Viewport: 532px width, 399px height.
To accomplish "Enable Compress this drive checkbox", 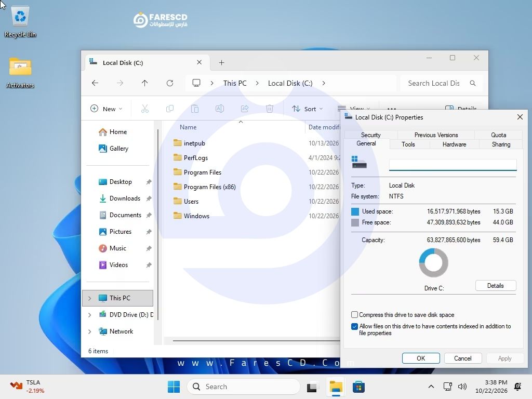I will coord(354,314).
